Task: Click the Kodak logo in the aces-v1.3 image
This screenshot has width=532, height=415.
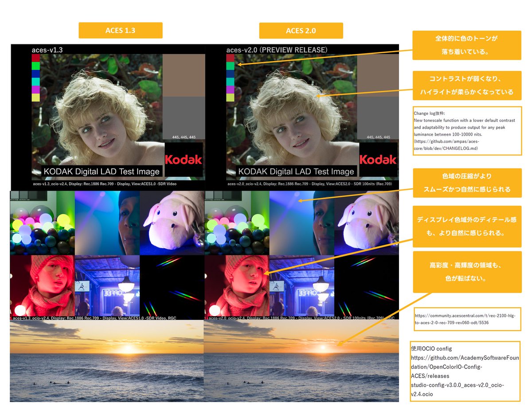Action: [x=183, y=160]
